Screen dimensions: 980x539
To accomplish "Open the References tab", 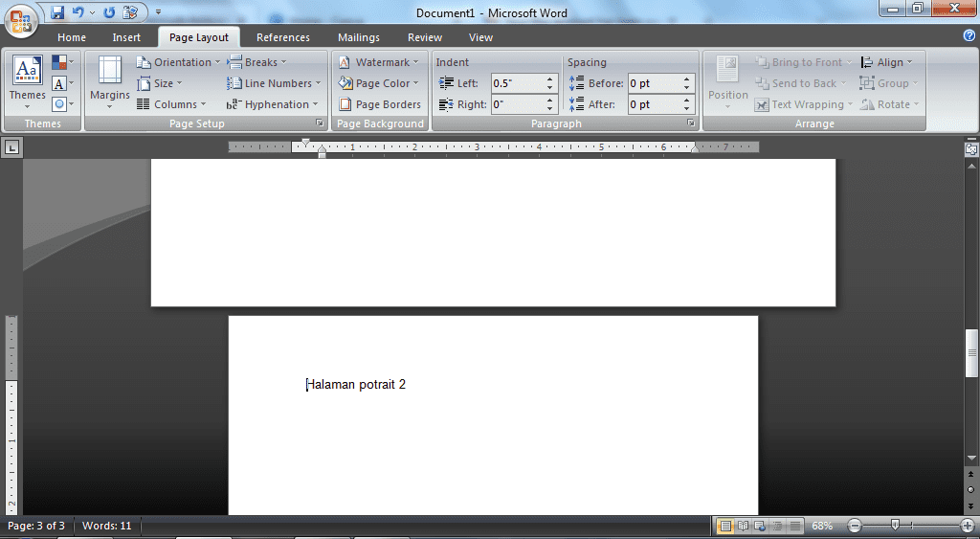I will pos(283,37).
